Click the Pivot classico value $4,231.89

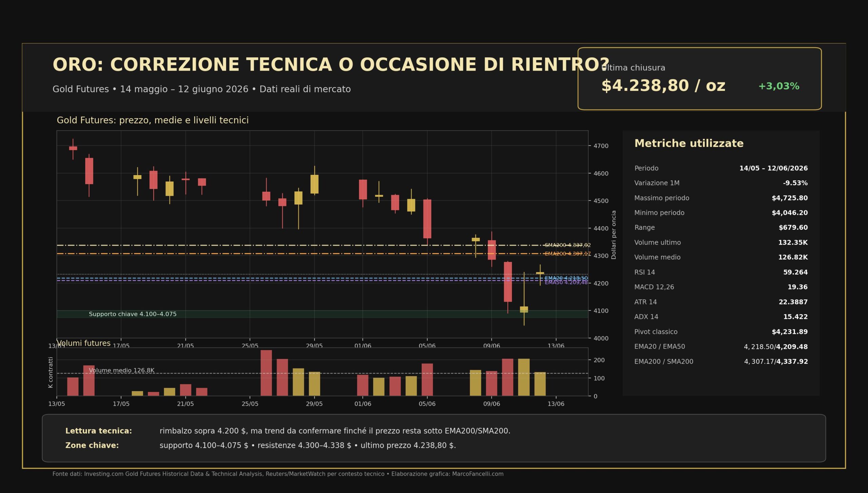coord(790,331)
